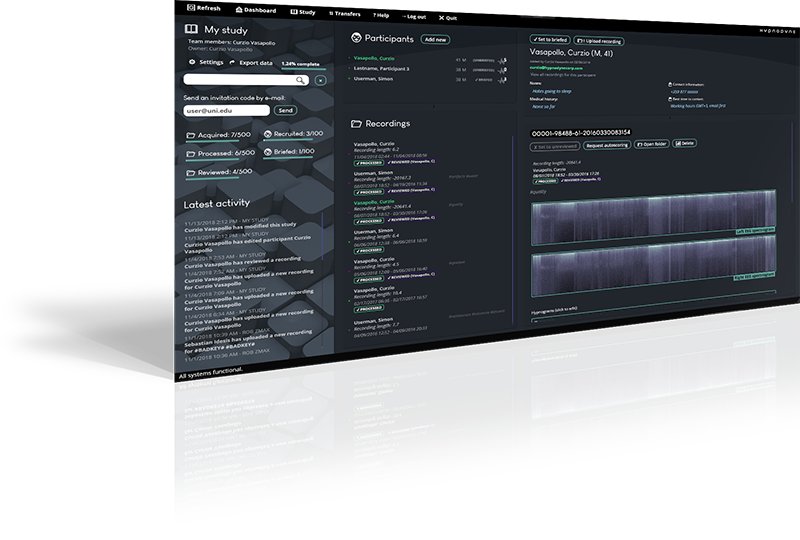The image size is (800, 540).
Task: Click the Participants face icon
Action: (355, 39)
